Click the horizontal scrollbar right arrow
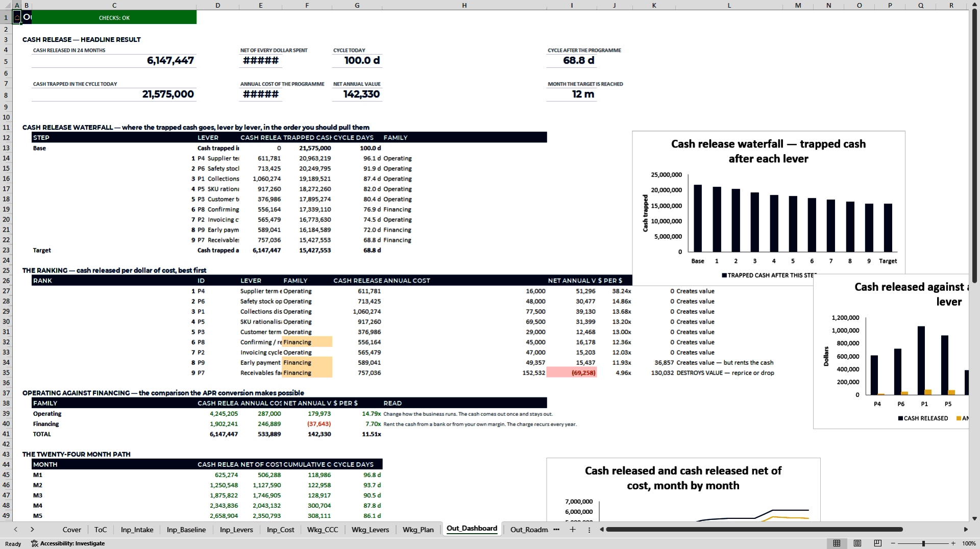980x549 pixels. 966,530
